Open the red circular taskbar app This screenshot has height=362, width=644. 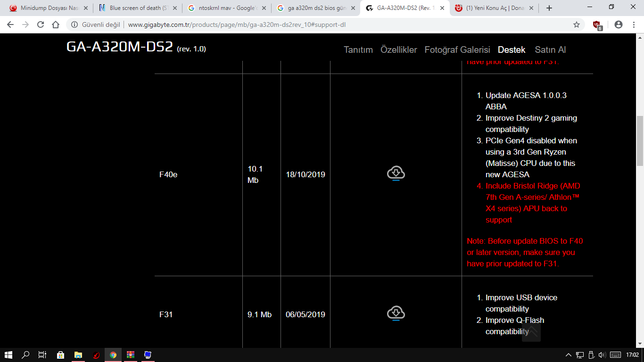(96, 355)
